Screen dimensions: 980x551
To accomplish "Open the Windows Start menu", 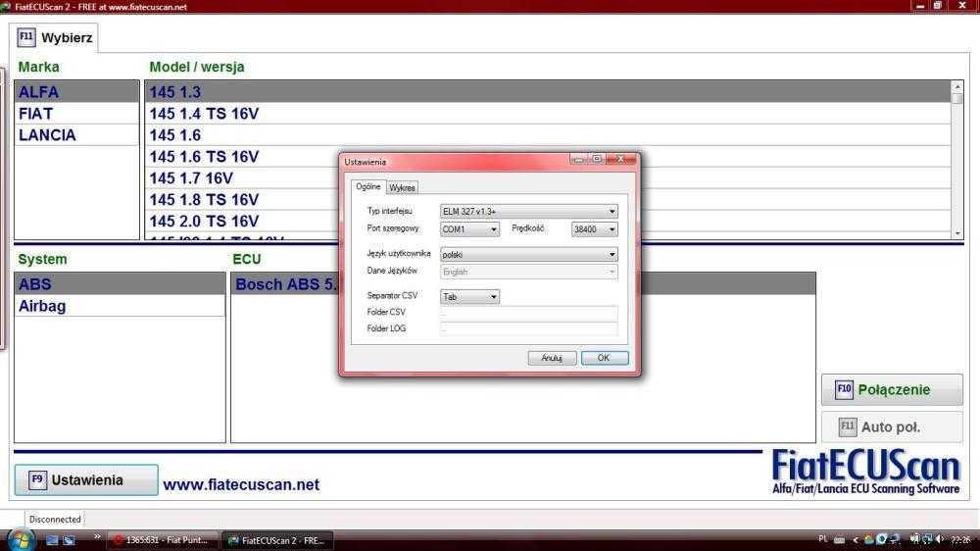I will (21, 539).
